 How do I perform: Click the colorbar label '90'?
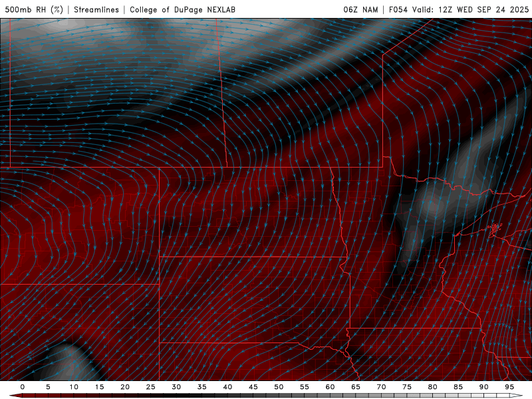(484, 387)
